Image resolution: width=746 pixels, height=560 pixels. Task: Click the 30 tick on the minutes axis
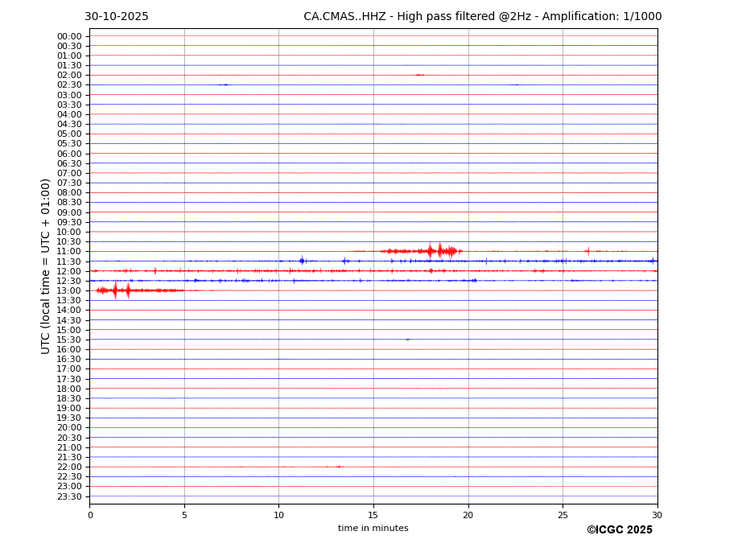pos(657,515)
